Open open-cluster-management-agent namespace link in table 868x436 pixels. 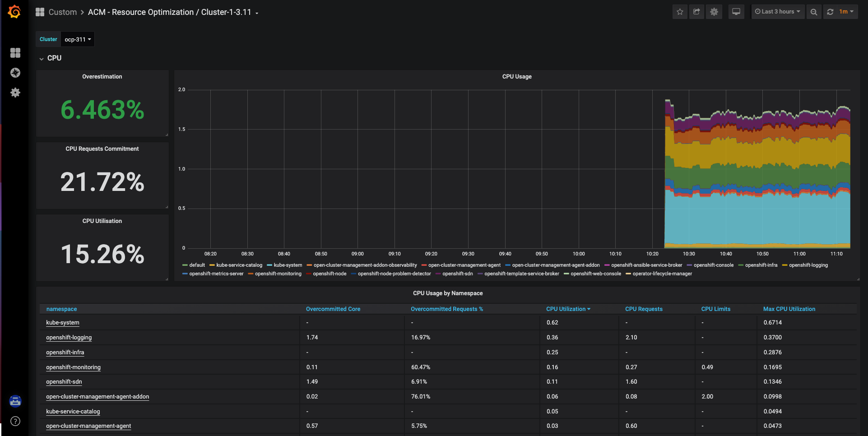click(88, 426)
